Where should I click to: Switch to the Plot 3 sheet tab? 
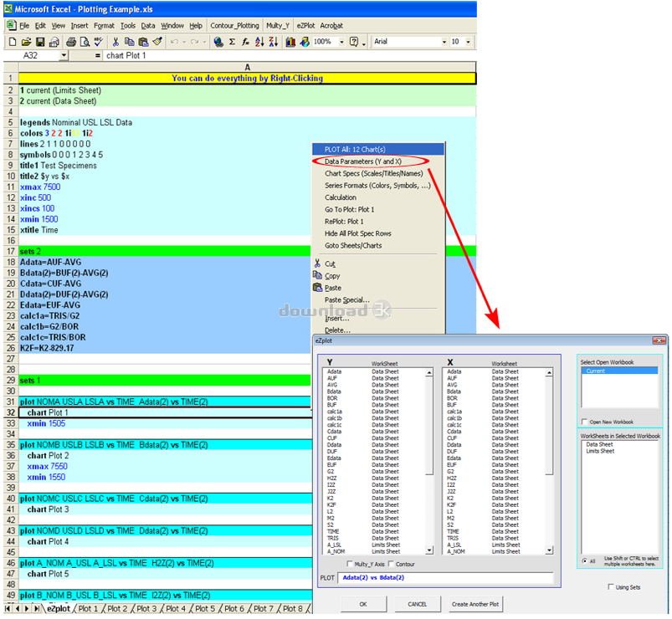(146, 609)
